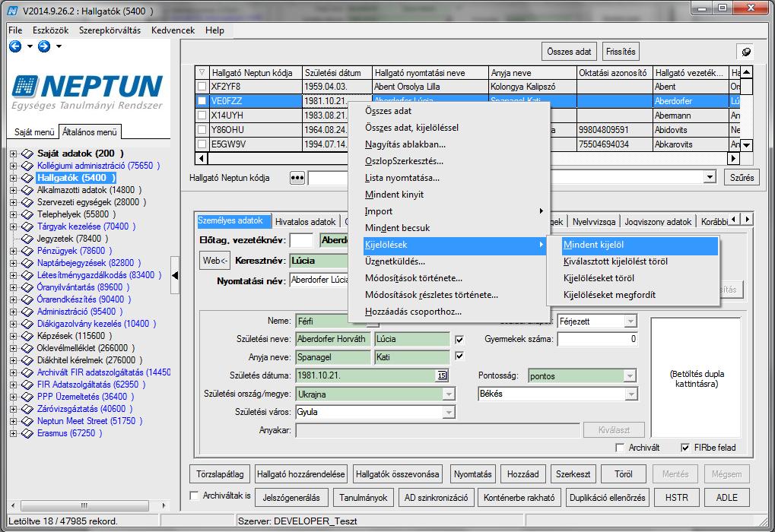775x532 pixels.
Task: Open the forward arrow history dropdown
Action: pos(59,46)
